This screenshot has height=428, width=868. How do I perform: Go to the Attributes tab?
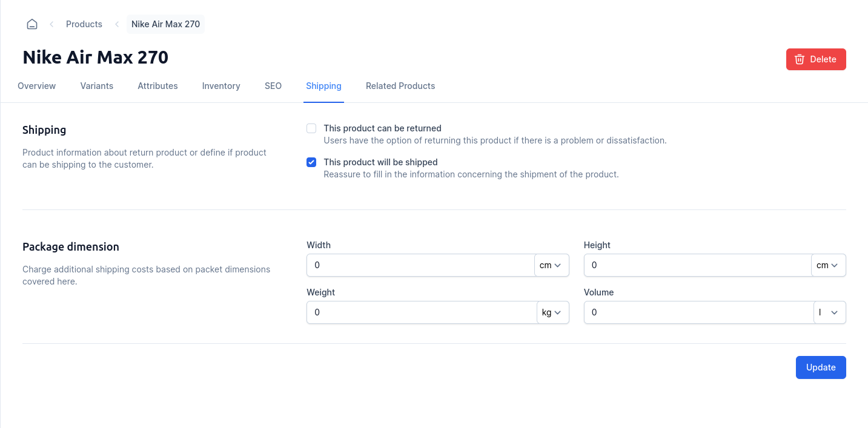pyautogui.click(x=157, y=86)
